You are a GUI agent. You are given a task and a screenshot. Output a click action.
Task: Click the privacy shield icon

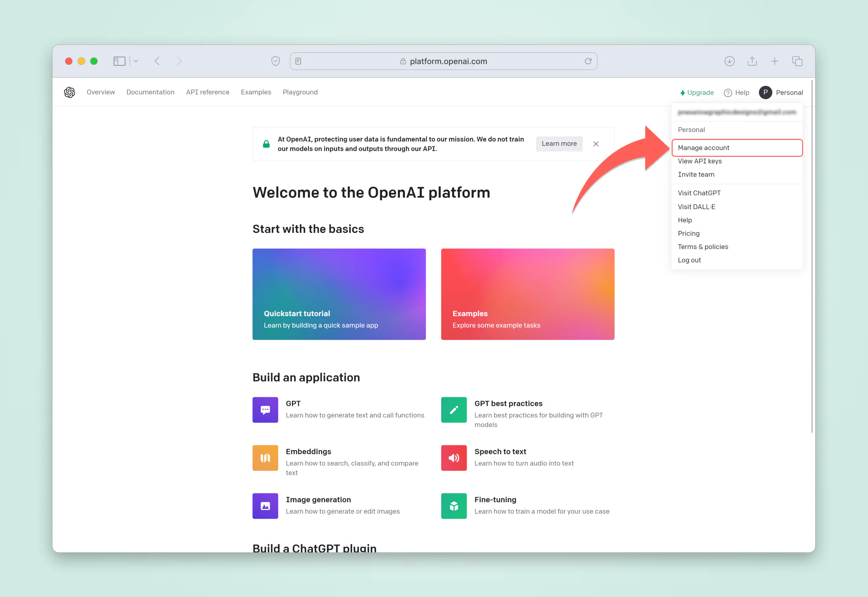(x=275, y=61)
